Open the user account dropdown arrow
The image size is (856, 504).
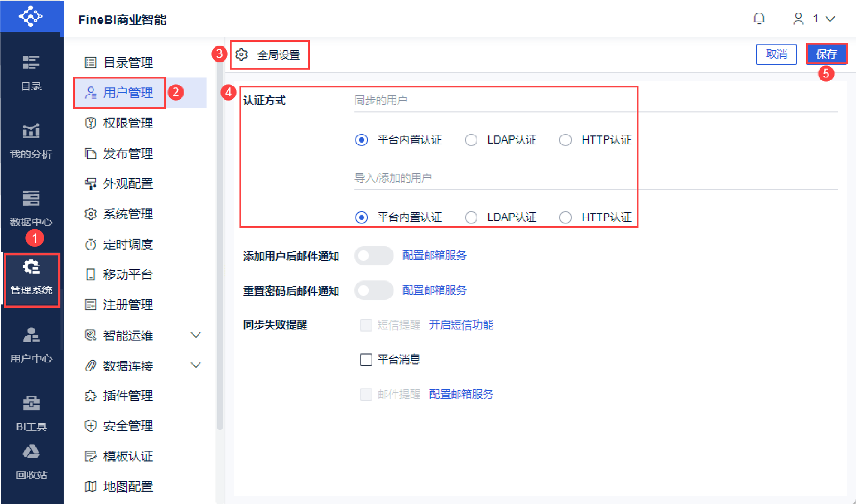pos(830,19)
